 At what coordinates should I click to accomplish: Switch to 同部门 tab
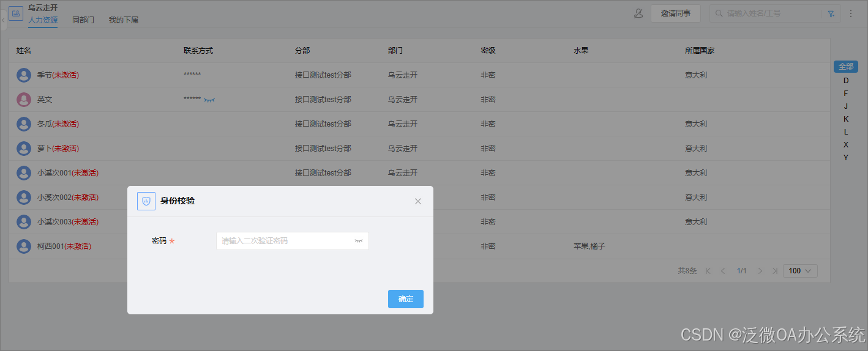click(83, 20)
